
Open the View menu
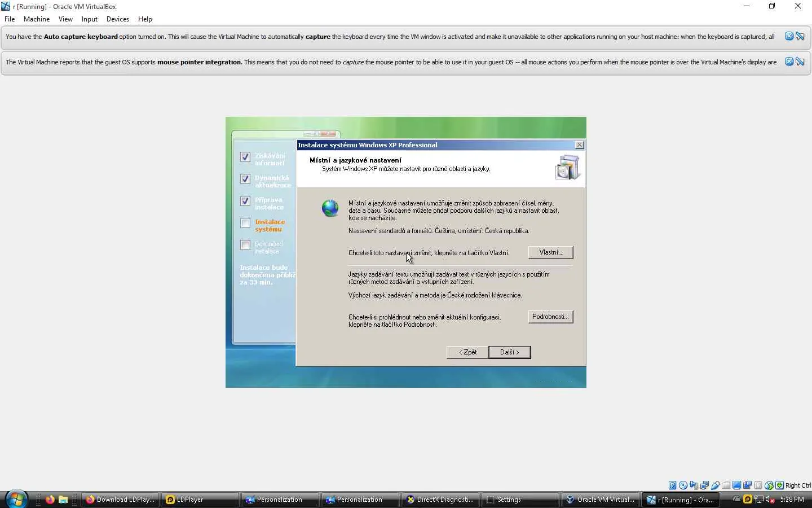(65, 19)
